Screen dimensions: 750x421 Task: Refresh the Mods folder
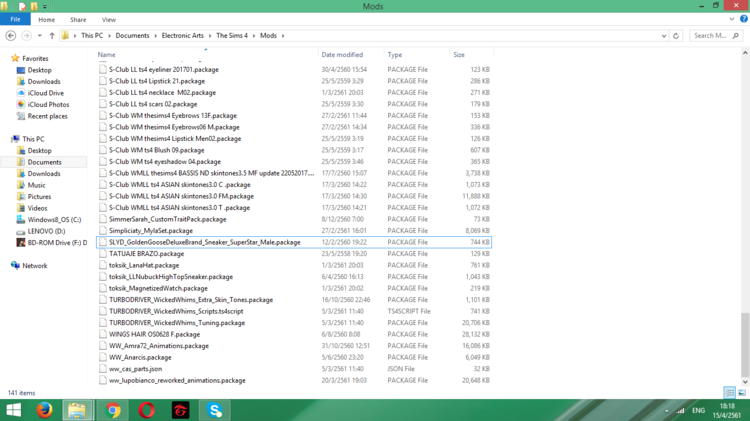[x=676, y=36]
